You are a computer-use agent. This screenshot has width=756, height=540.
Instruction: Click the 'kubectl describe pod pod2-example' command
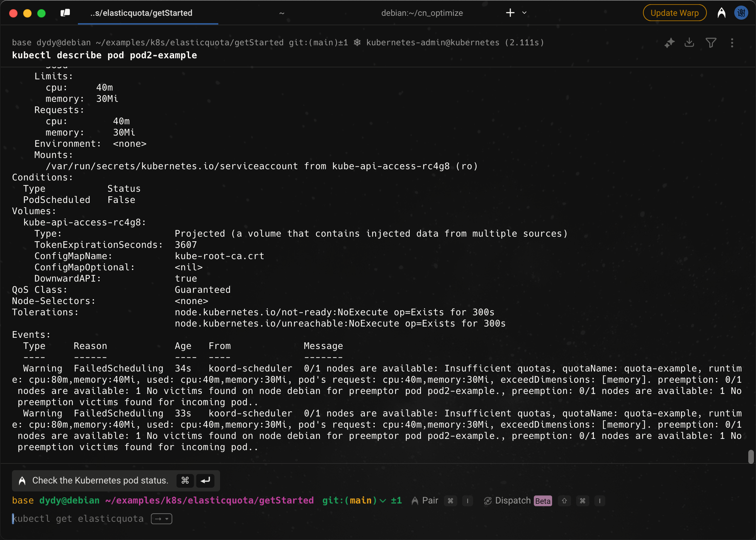[x=105, y=55]
